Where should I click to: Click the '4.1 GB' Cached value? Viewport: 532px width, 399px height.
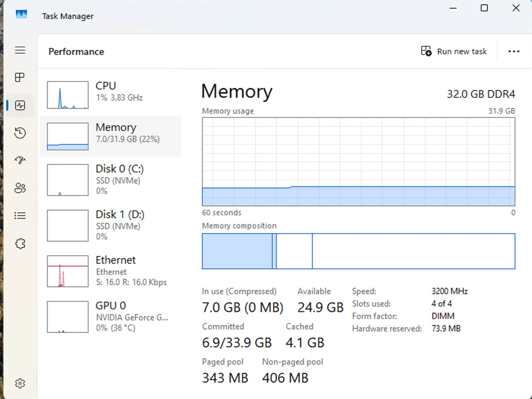[305, 343]
